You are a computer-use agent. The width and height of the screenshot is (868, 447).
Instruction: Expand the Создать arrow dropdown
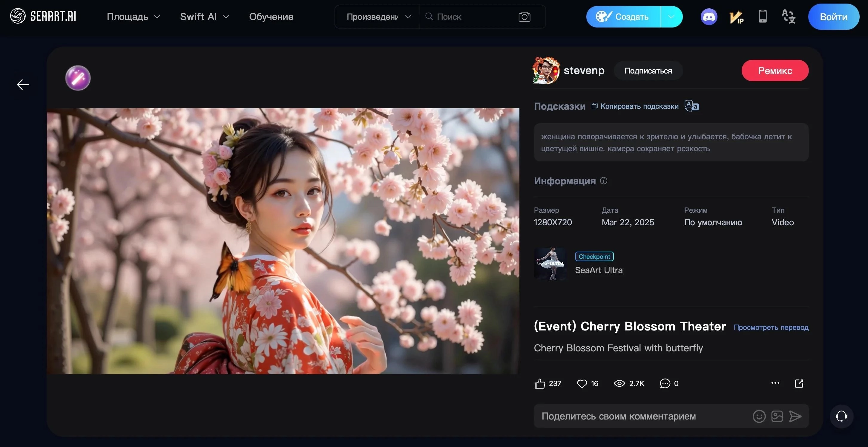(671, 17)
